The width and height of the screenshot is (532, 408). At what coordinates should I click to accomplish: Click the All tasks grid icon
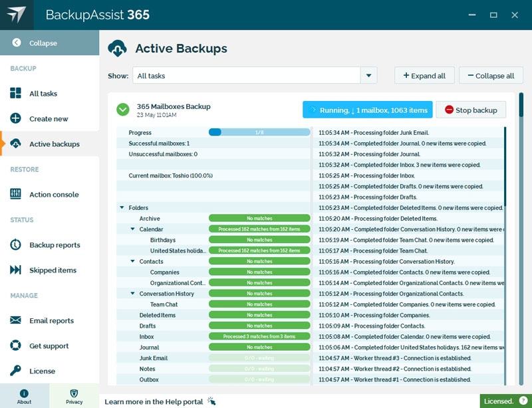(15, 93)
